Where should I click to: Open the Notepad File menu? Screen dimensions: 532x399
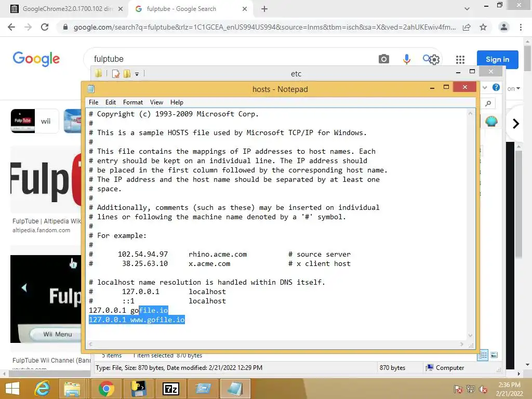coord(94,102)
